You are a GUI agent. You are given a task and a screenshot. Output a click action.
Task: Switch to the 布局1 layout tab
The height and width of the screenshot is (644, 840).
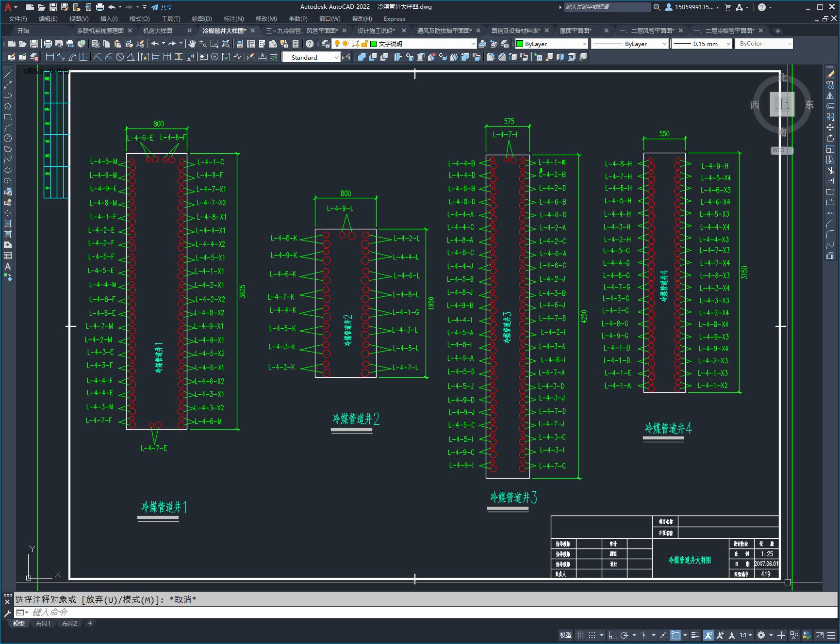[43, 623]
